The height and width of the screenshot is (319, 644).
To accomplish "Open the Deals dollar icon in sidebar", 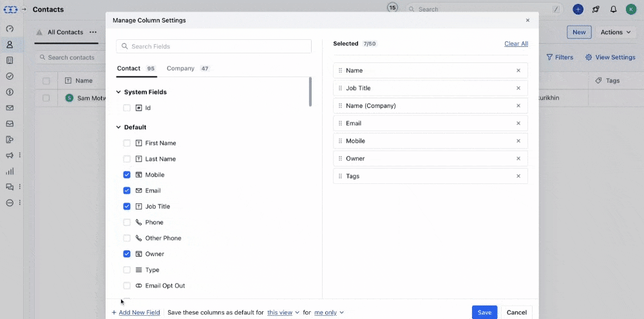I will click(10, 92).
